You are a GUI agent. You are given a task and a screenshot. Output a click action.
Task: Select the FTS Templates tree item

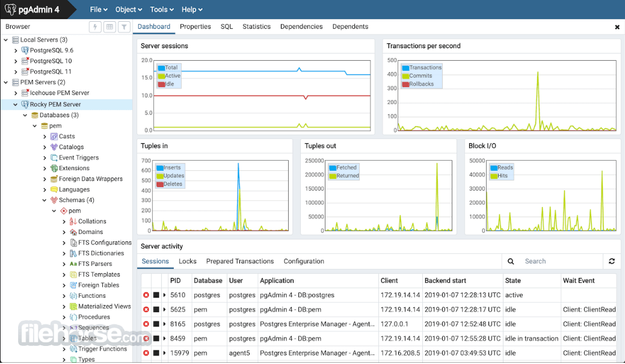[99, 275]
